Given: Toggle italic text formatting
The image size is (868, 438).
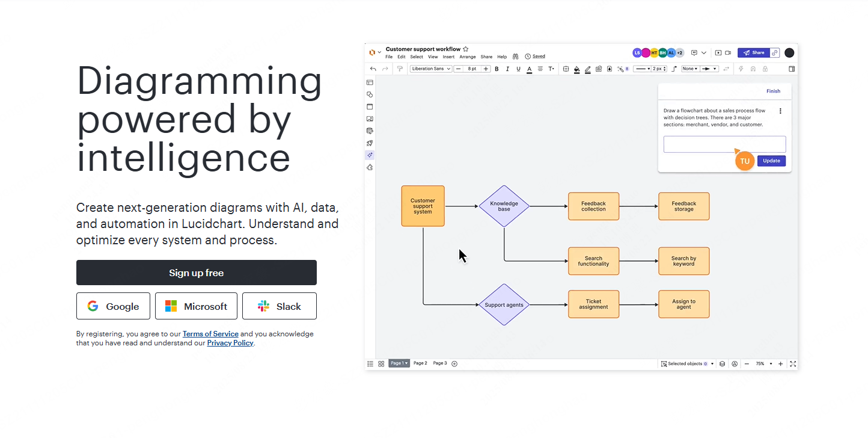Looking at the screenshot, I should click(507, 69).
